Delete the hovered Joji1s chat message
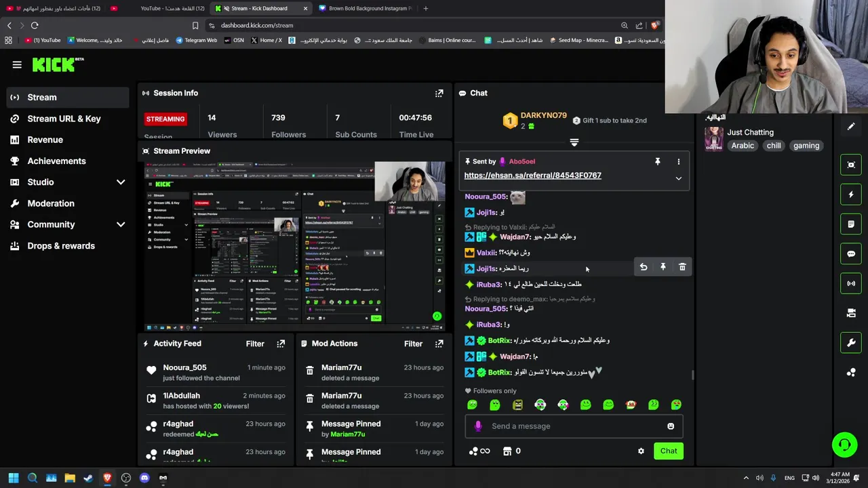868x488 pixels. (x=682, y=267)
